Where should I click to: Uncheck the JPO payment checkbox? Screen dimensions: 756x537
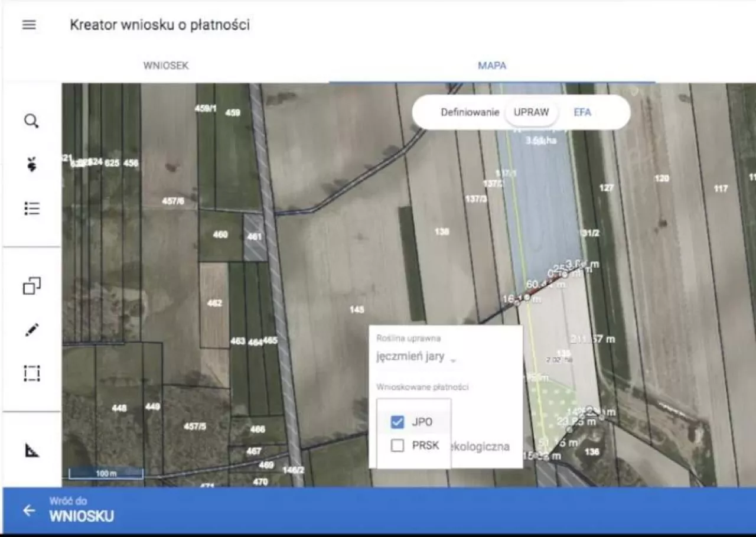pos(397,422)
